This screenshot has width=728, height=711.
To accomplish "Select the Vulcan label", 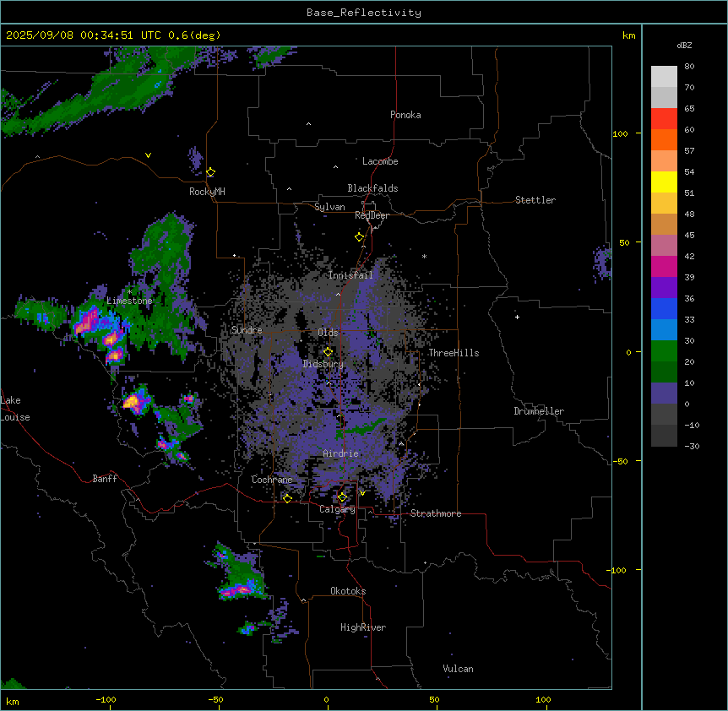I will [459, 669].
